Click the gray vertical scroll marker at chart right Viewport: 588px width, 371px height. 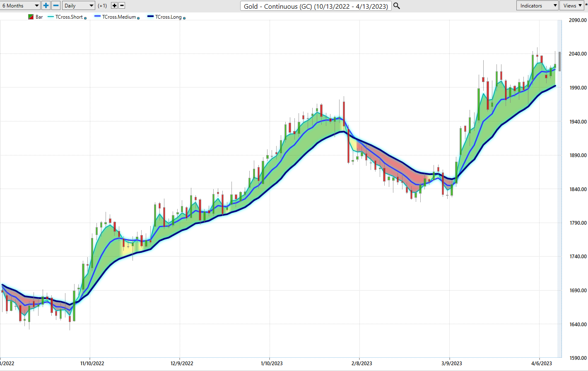(x=560, y=61)
